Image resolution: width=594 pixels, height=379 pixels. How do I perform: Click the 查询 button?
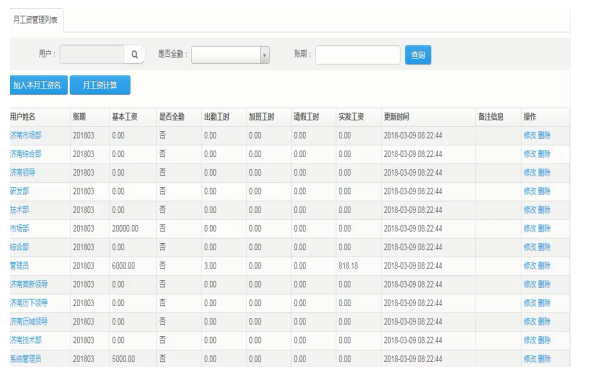click(418, 55)
